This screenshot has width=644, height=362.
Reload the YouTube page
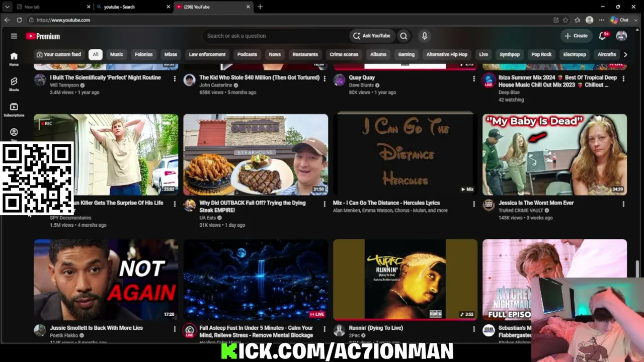[19, 20]
